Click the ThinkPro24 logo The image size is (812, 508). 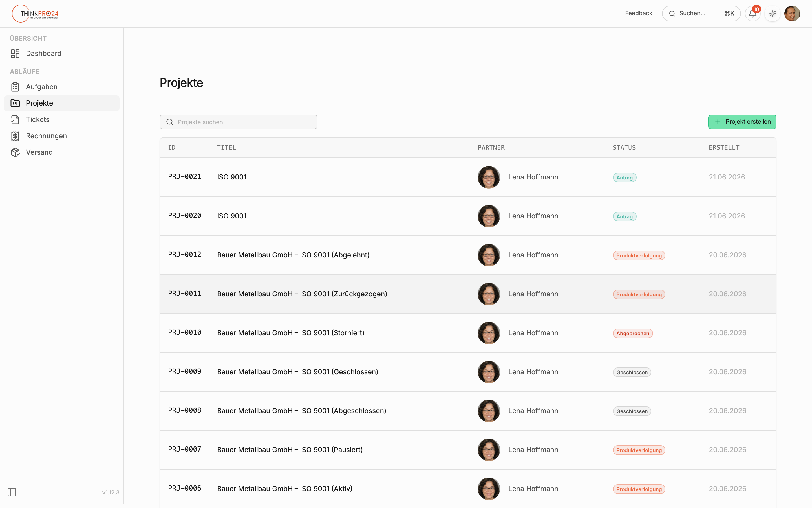click(35, 14)
